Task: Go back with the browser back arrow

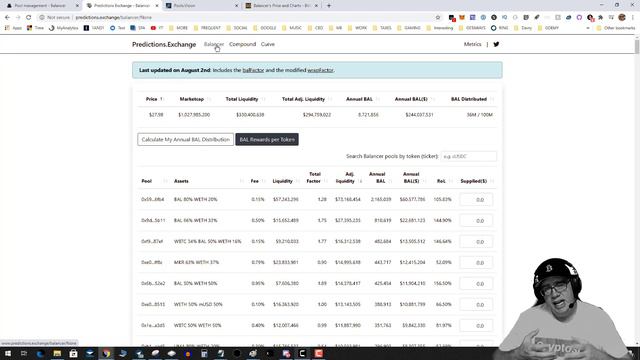Action: point(7,18)
